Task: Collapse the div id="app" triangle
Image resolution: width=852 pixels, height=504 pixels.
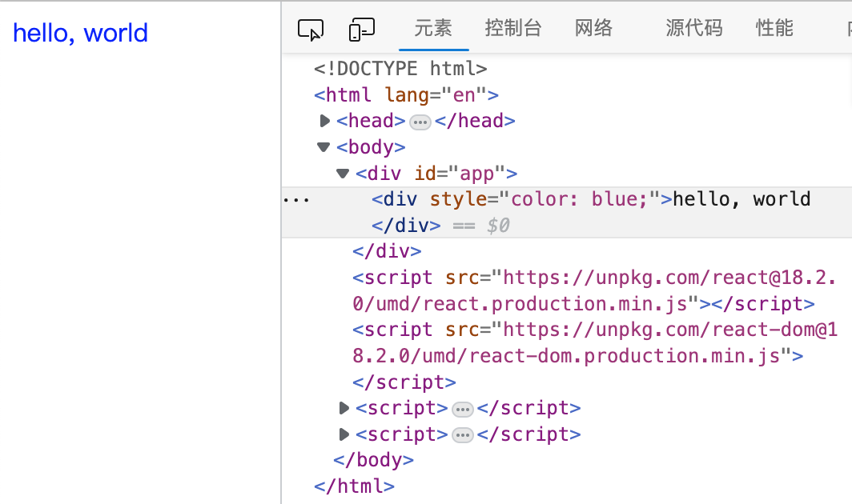Action: point(343,174)
